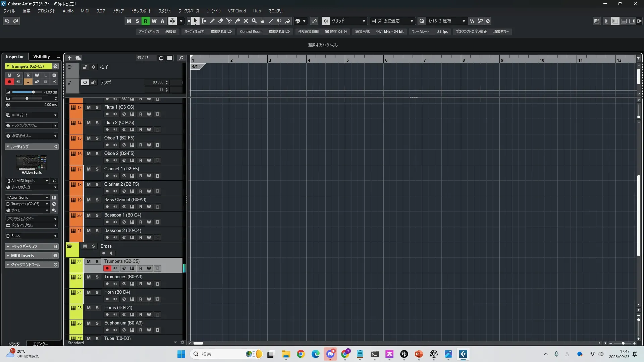Mute the Flute 1 (C3-C6) track
Viewport: 644px width, 362px height.
click(89, 107)
